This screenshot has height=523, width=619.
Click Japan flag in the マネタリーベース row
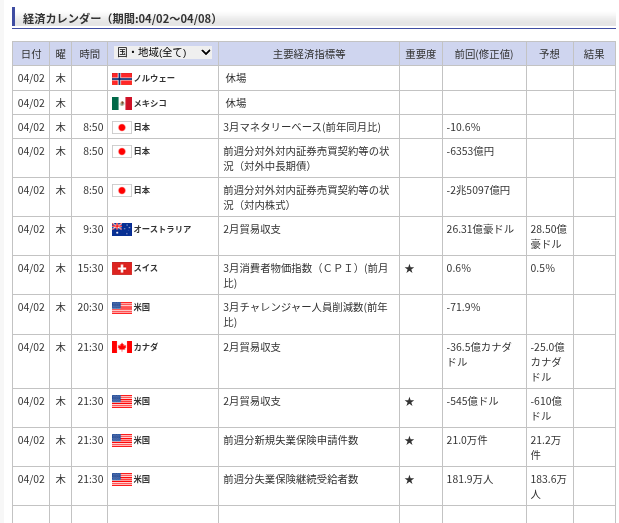(121, 127)
